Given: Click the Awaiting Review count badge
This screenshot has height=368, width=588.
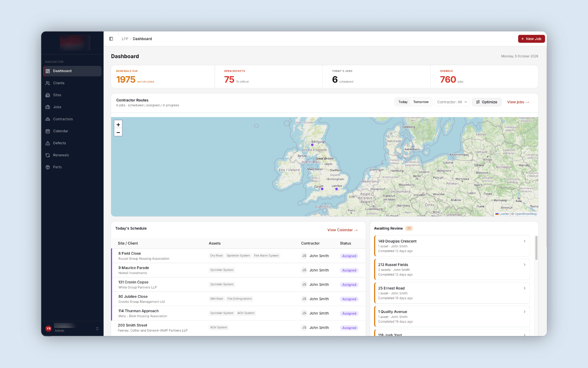Looking at the screenshot, I should pyautogui.click(x=409, y=228).
